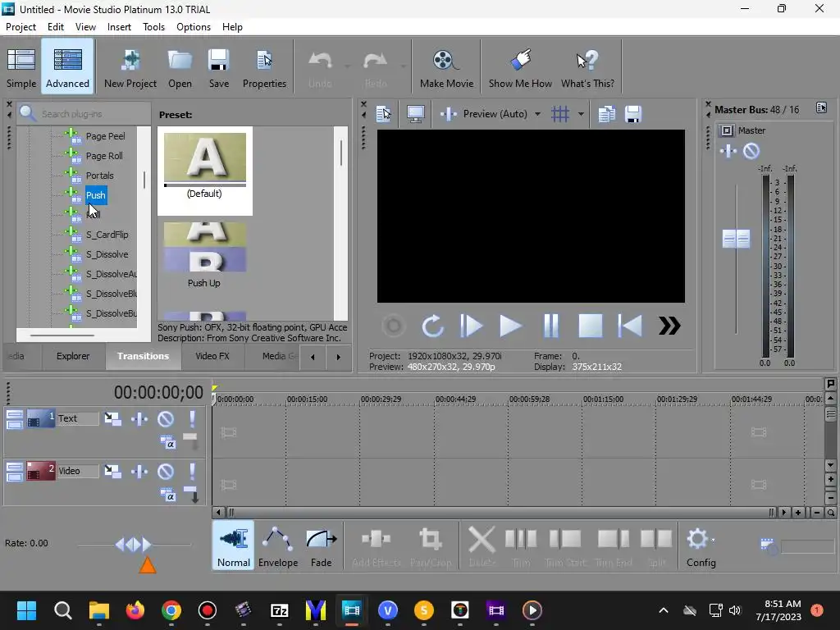Open a project file
The height and width of the screenshot is (630, 840).
180,68
